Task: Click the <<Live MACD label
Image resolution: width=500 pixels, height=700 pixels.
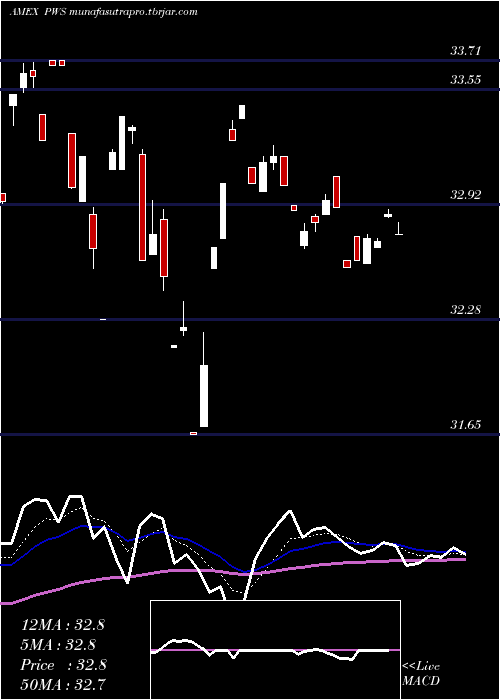Action: (421, 674)
